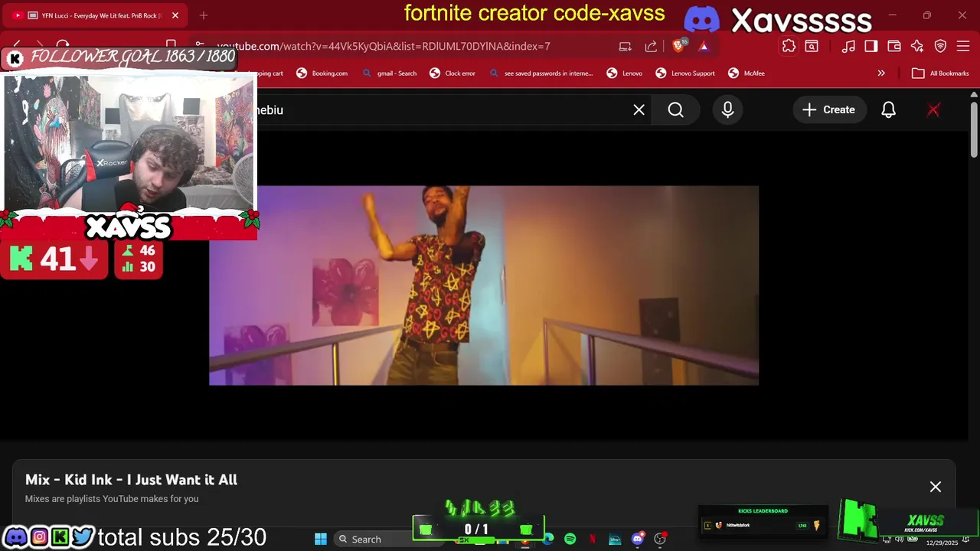Open the Lenovo Support bookmark
This screenshot has width=980, height=551.
[685, 73]
